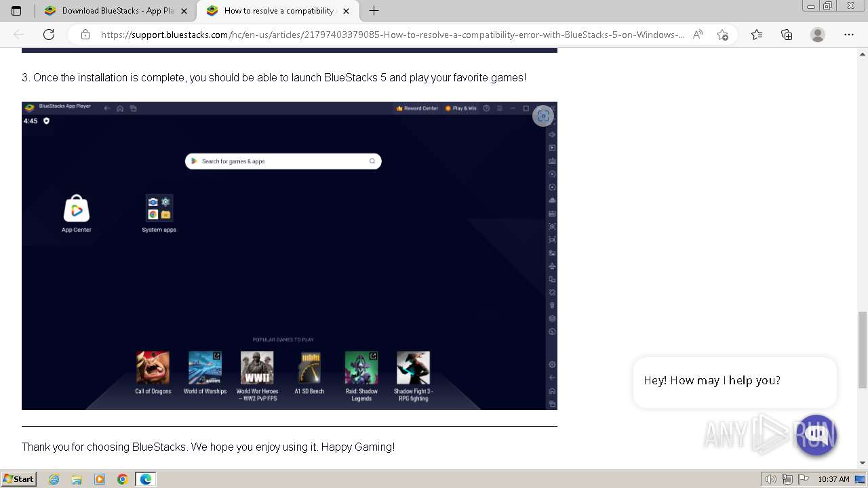Open the chat widget button
Viewport: 868px width, 488px height.
pos(816,434)
